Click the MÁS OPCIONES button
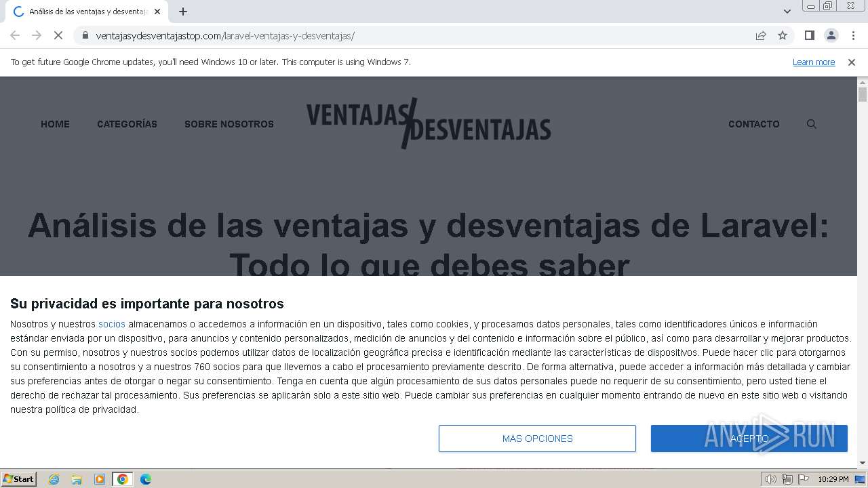 pos(537,439)
